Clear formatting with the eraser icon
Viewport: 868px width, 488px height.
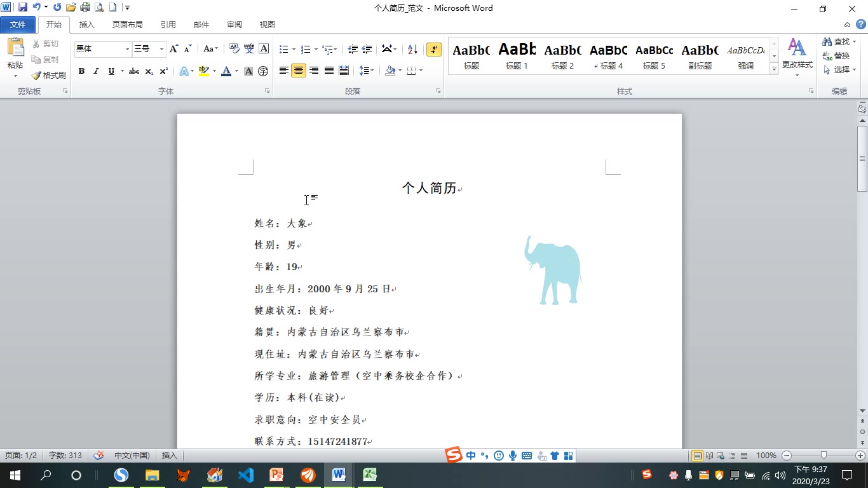point(234,49)
